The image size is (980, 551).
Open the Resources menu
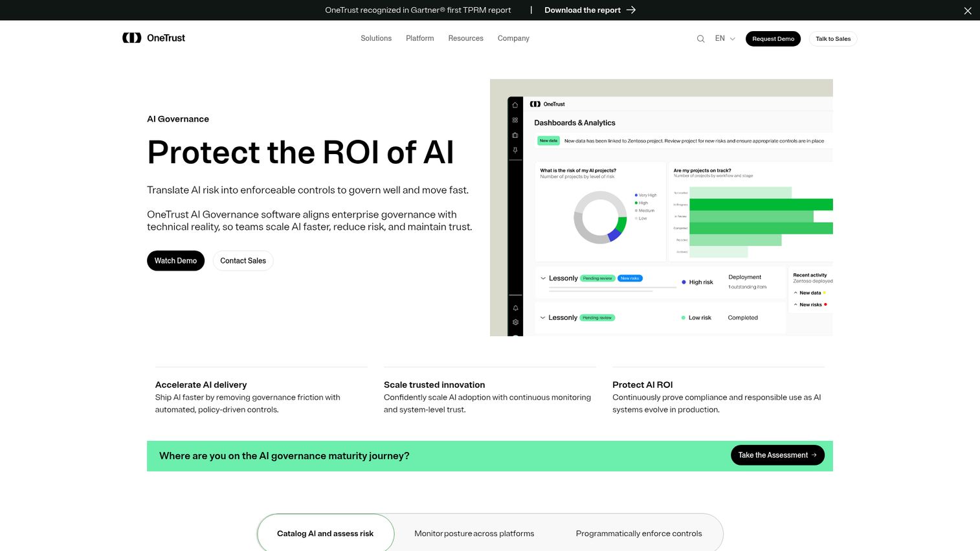click(x=466, y=38)
